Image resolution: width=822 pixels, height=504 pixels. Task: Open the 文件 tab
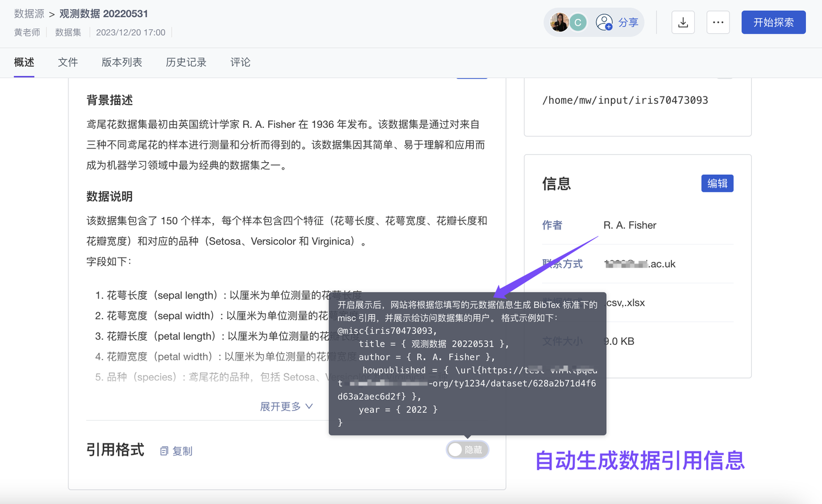point(68,62)
